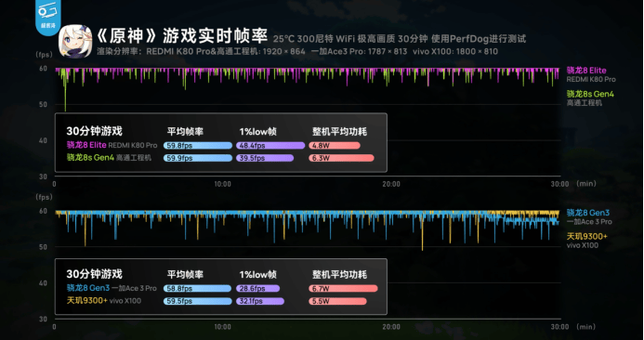644x340 pixels.
Task: Click the 58.8fps average frame rate bar
Action: pyautogui.click(x=198, y=288)
